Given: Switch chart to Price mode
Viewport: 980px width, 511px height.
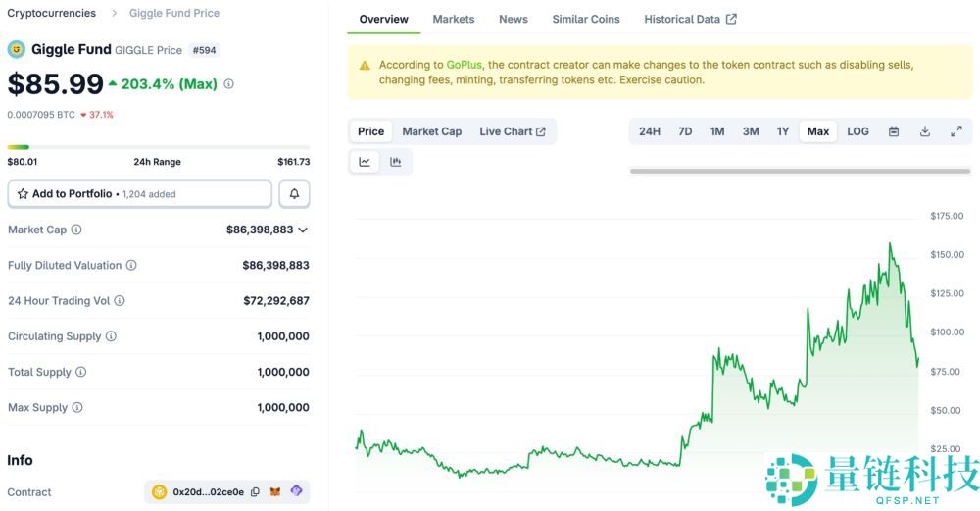Looking at the screenshot, I should pos(370,131).
